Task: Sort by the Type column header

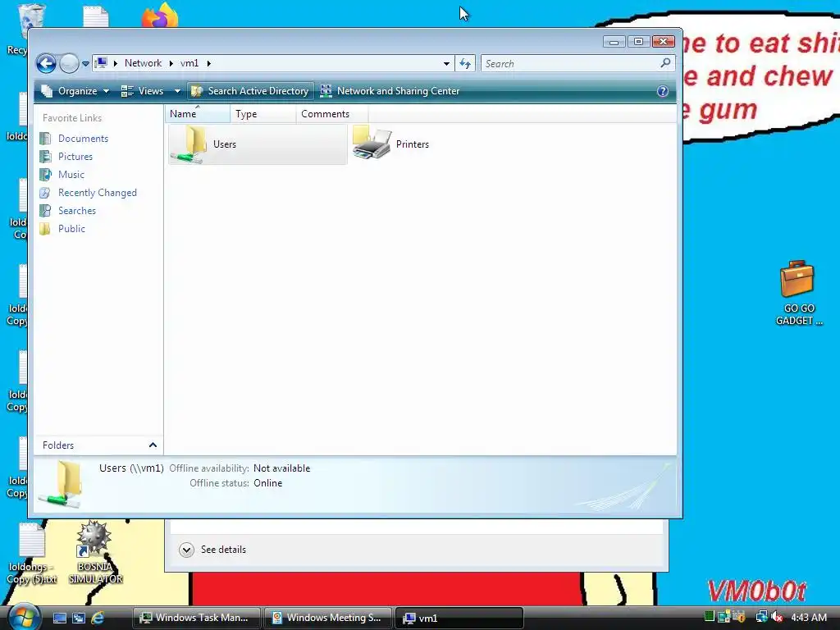Action: [x=263, y=113]
